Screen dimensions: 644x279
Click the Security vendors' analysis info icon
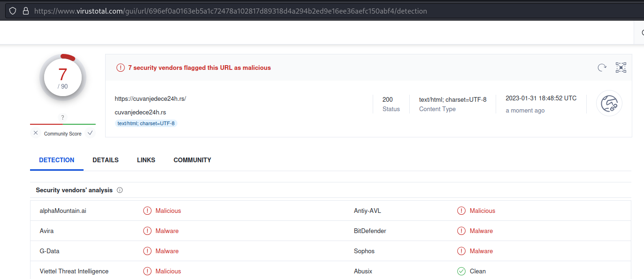click(120, 190)
